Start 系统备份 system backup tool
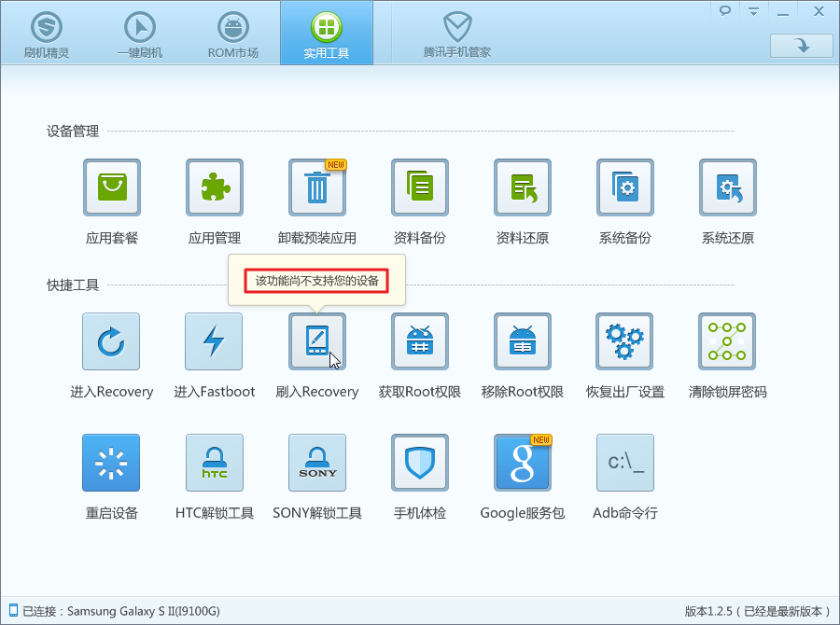Screen dimensions: 840x625 click(x=625, y=187)
